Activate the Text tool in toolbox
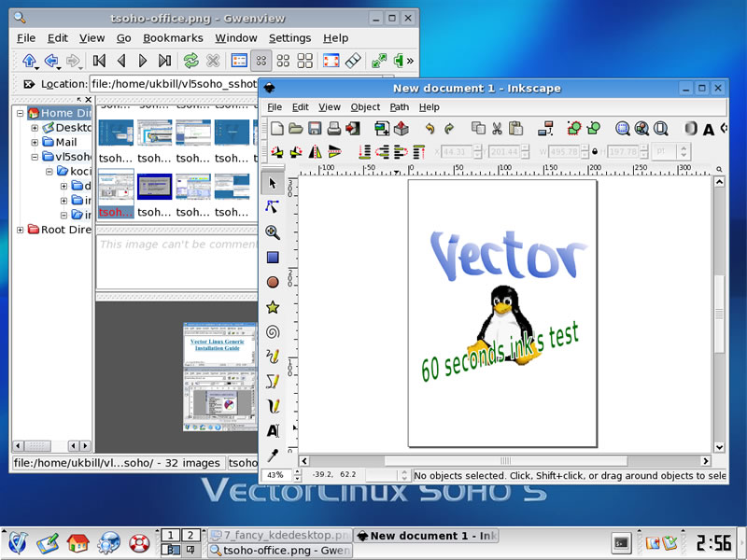747x560 pixels. [x=273, y=430]
